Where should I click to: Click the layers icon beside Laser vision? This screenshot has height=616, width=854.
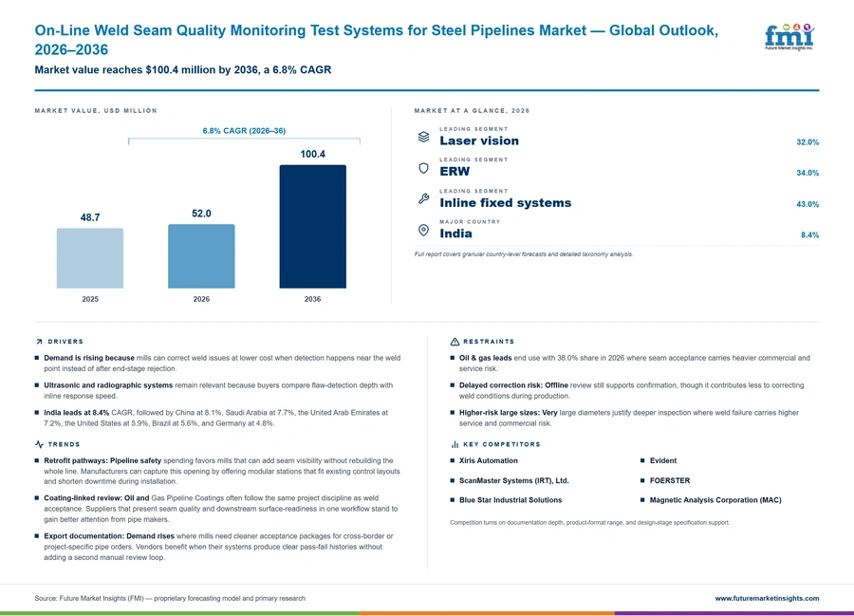(x=423, y=137)
